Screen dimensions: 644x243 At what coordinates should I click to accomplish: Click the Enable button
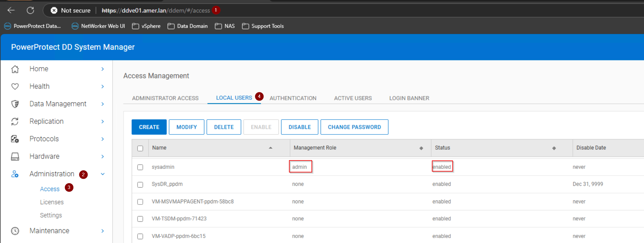[x=261, y=127]
